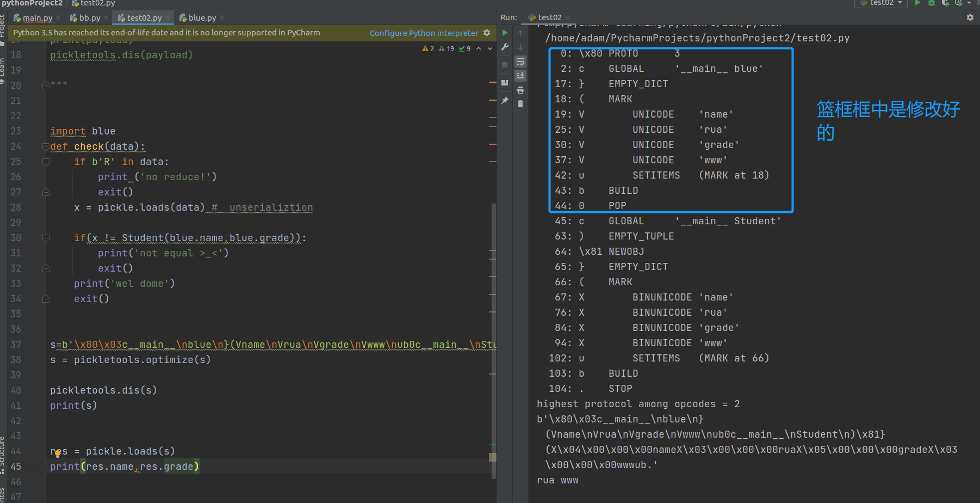This screenshot has height=503, width=980.
Task: Click the 'highest protocol among opcodes = 2' output
Action: pos(638,404)
